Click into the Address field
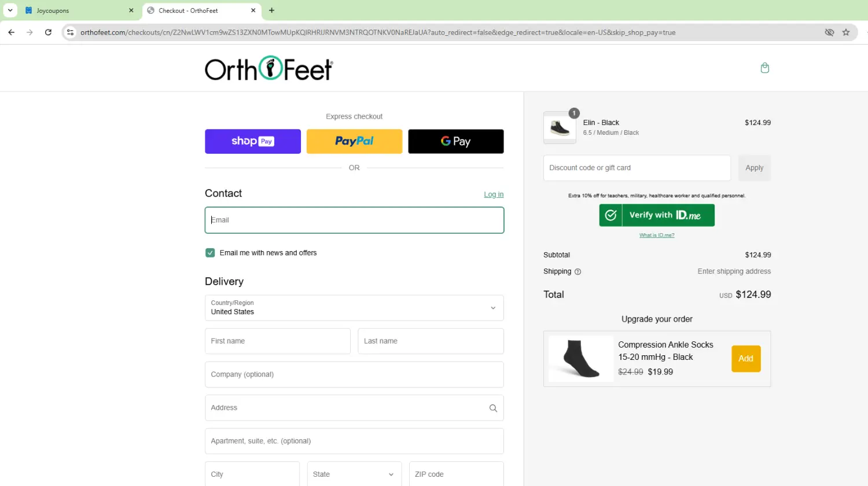868x486 pixels. tap(354, 408)
